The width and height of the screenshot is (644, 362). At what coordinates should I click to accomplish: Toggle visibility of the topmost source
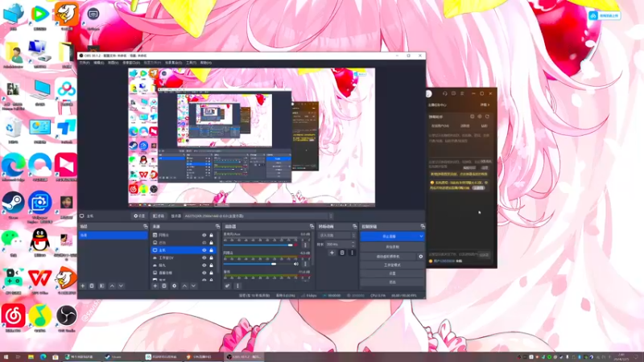[x=204, y=235]
